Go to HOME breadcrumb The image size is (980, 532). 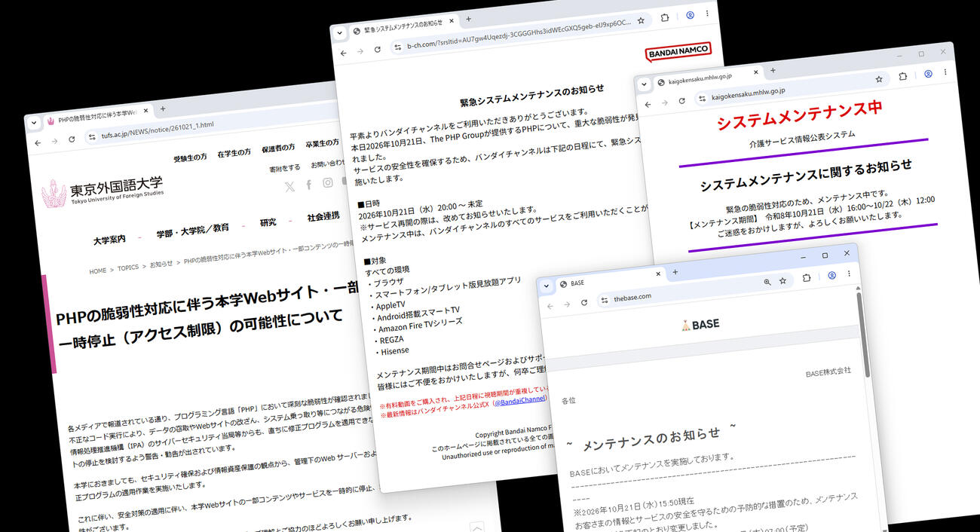(x=97, y=271)
